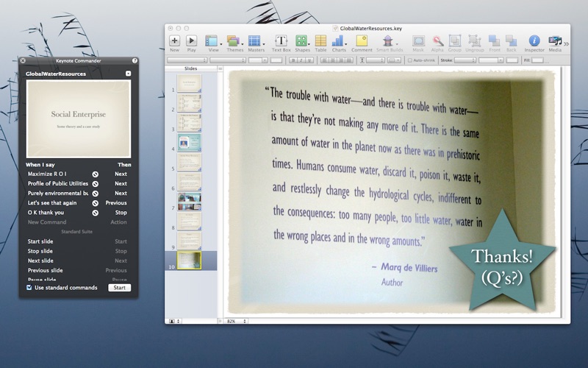Open the typeface style dropdown
Viewport: 588px width, 368px height.
click(228, 60)
